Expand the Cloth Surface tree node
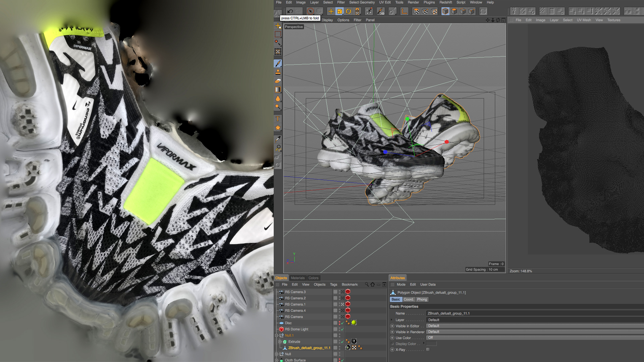Screen dimensions: 644x362 point(276,360)
